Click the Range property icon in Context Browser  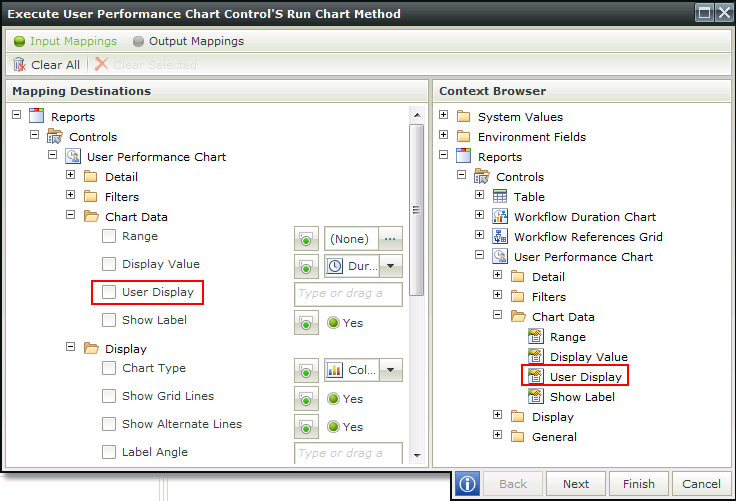click(536, 337)
